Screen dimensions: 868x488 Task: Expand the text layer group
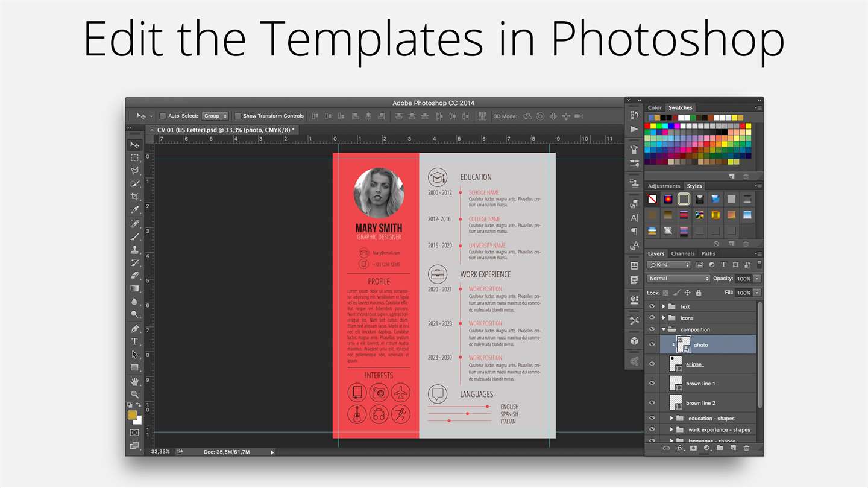click(664, 306)
